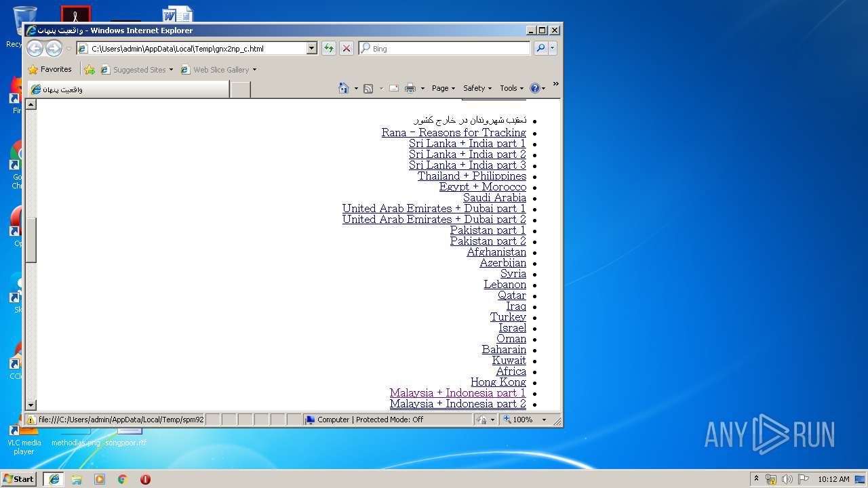Click the Opera taskbar icon

point(145,479)
